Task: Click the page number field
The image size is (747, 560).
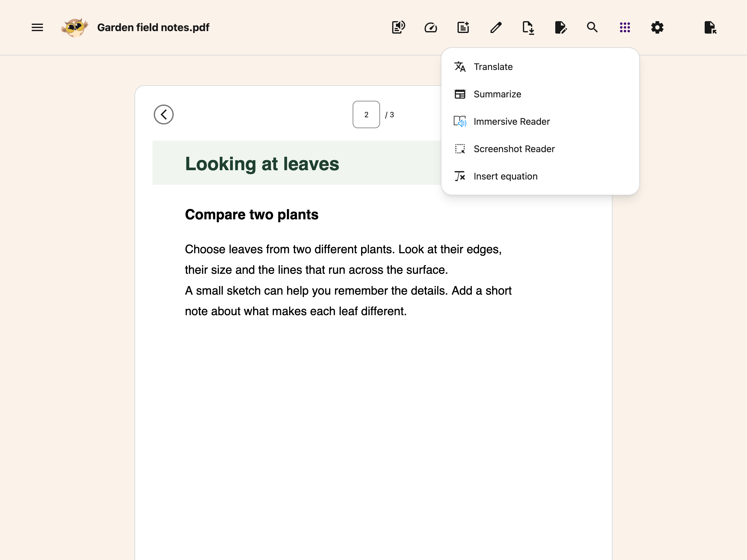Action: [x=366, y=114]
